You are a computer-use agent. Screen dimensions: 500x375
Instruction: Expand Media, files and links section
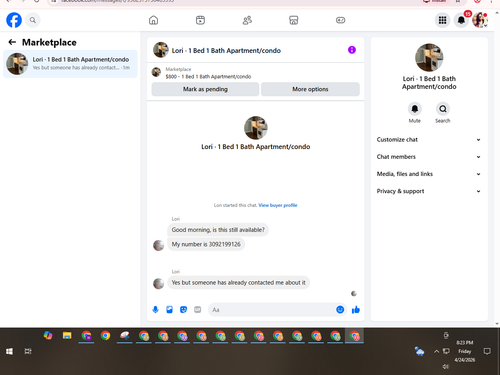(x=429, y=174)
